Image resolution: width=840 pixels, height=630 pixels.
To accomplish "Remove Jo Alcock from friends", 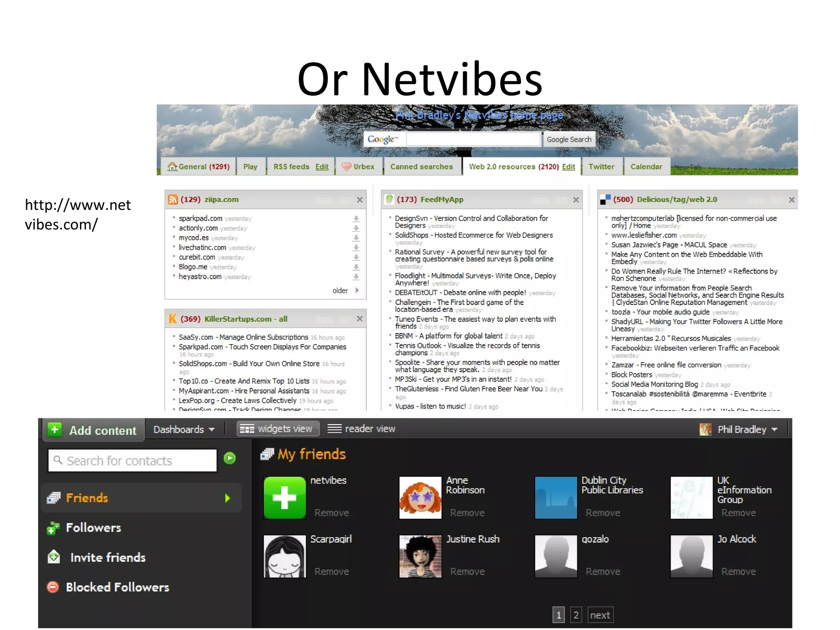I will [738, 571].
